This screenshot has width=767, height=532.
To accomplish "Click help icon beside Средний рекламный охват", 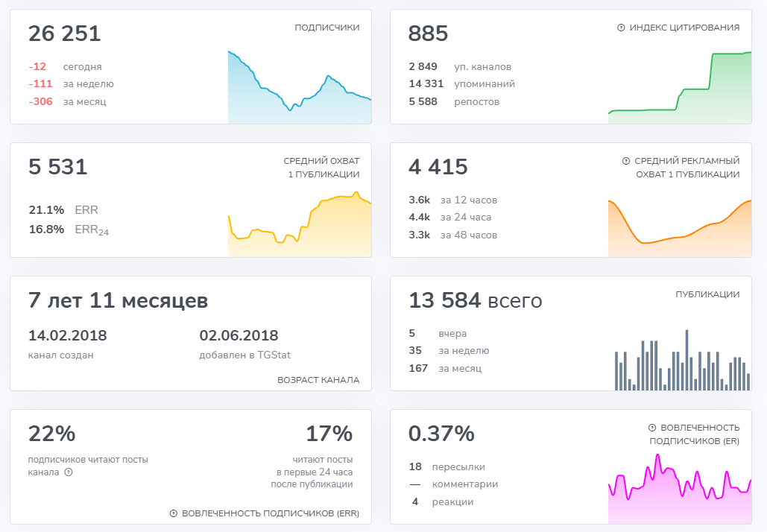I will 625,161.
